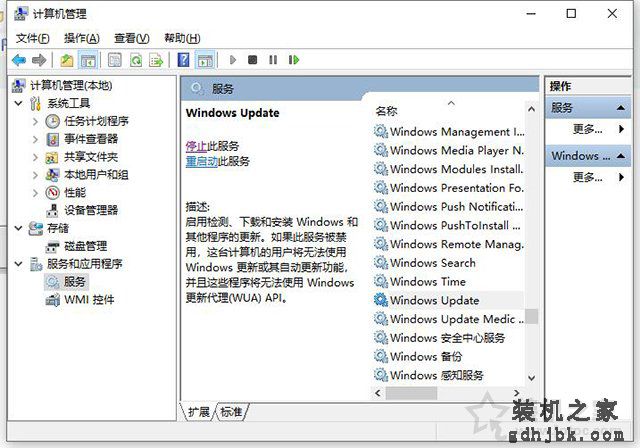Open the 帮助(H) menu
This screenshot has height=448, width=640.
(182, 38)
